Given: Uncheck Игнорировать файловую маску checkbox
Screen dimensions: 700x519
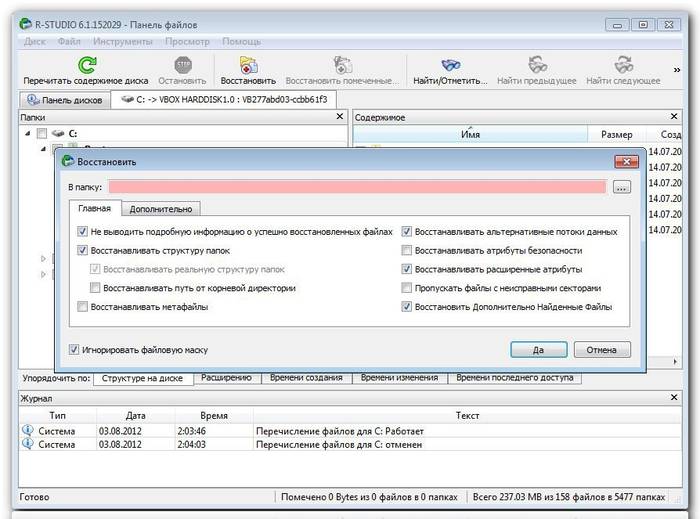Looking at the screenshot, I should [x=75, y=350].
